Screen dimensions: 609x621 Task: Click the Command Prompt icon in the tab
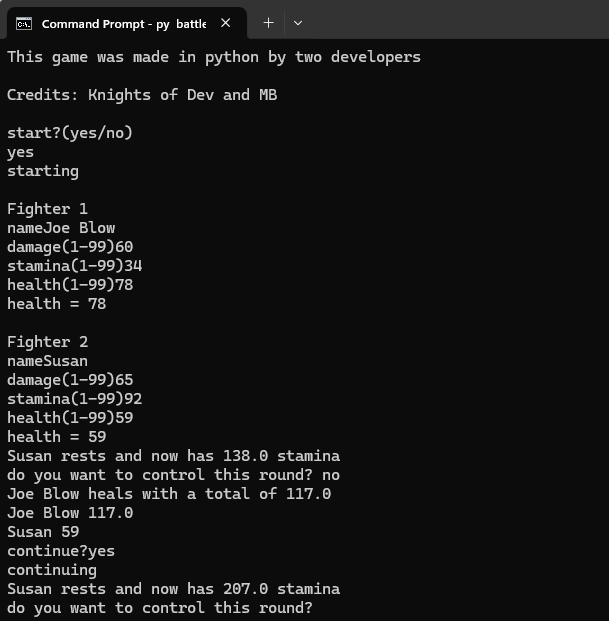[x=24, y=23]
